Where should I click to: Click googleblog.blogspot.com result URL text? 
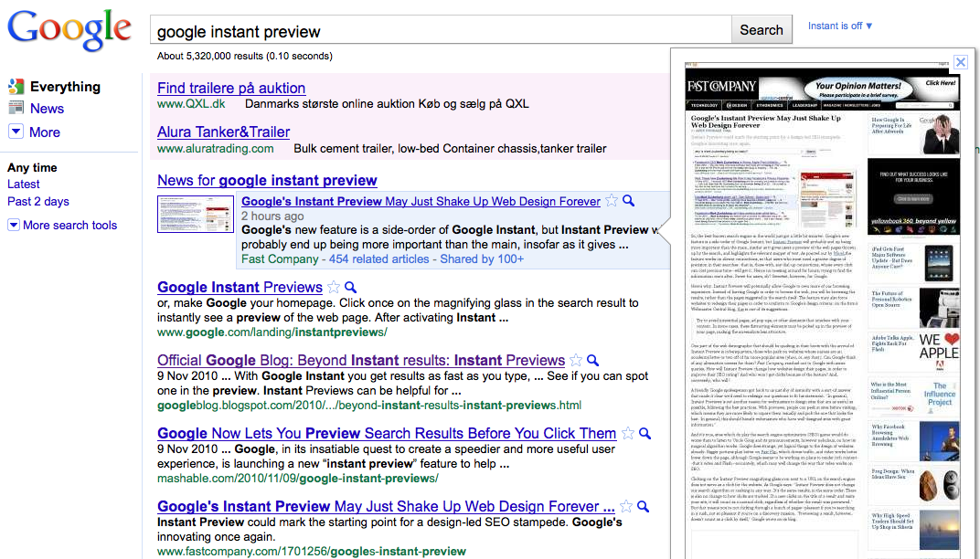[368, 406]
